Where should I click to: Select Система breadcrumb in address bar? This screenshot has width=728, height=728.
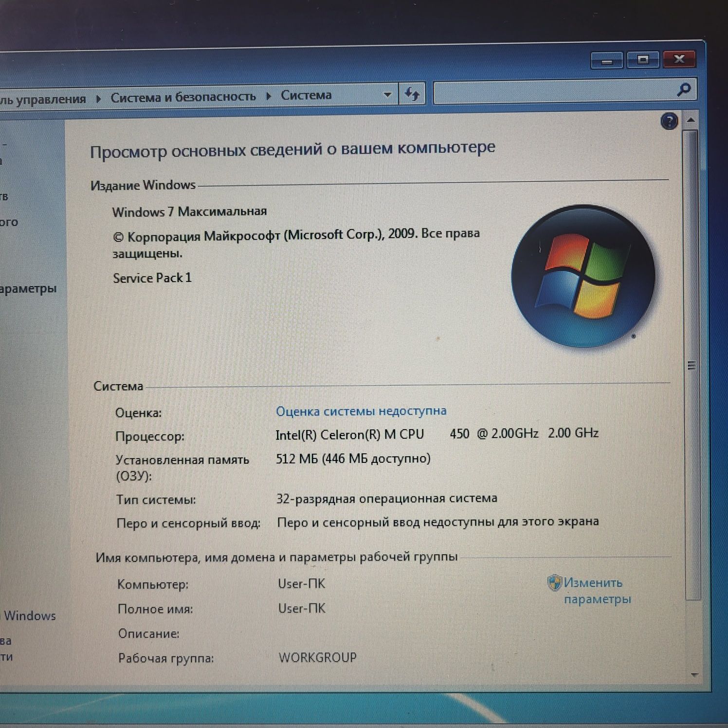pos(306,95)
